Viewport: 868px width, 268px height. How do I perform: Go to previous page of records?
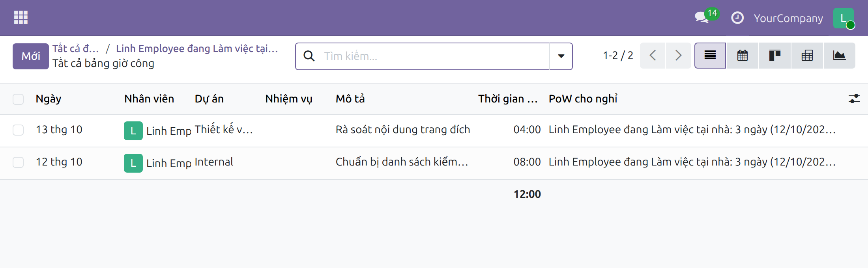point(653,56)
